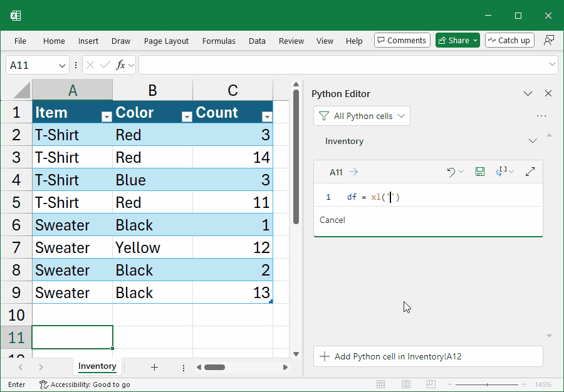The height and width of the screenshot is (392, 564).
Task: Switch to Page Layout view in status bar
Action: (406, 384)
